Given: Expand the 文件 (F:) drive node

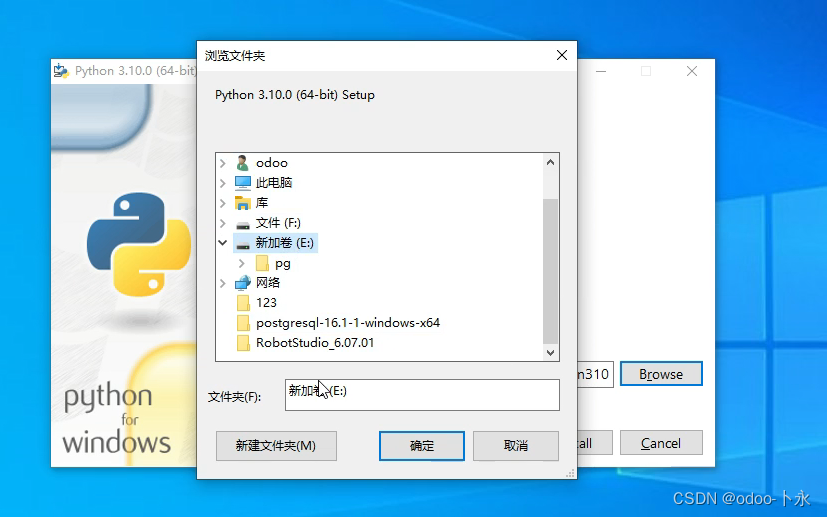Looking at the screenshot, I should click(x=223, y=223).
